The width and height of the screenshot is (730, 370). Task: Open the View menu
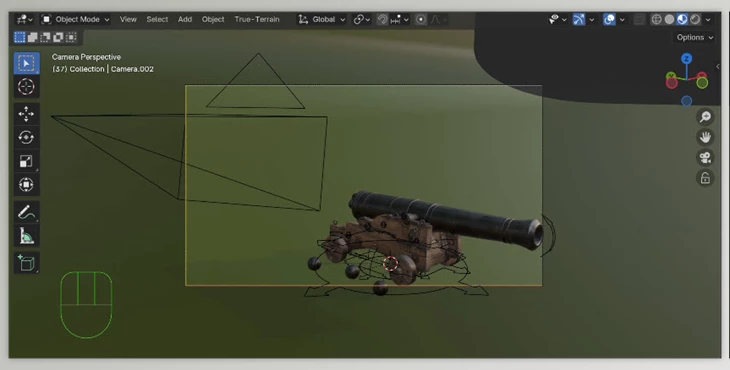pos(128,20)
